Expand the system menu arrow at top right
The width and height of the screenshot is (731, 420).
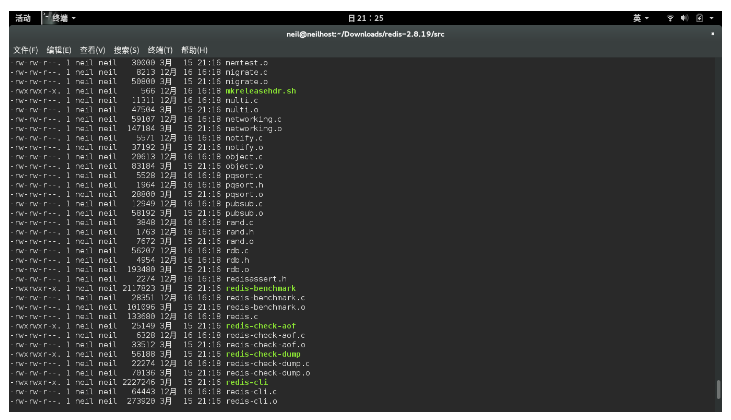tap(711, 18)
